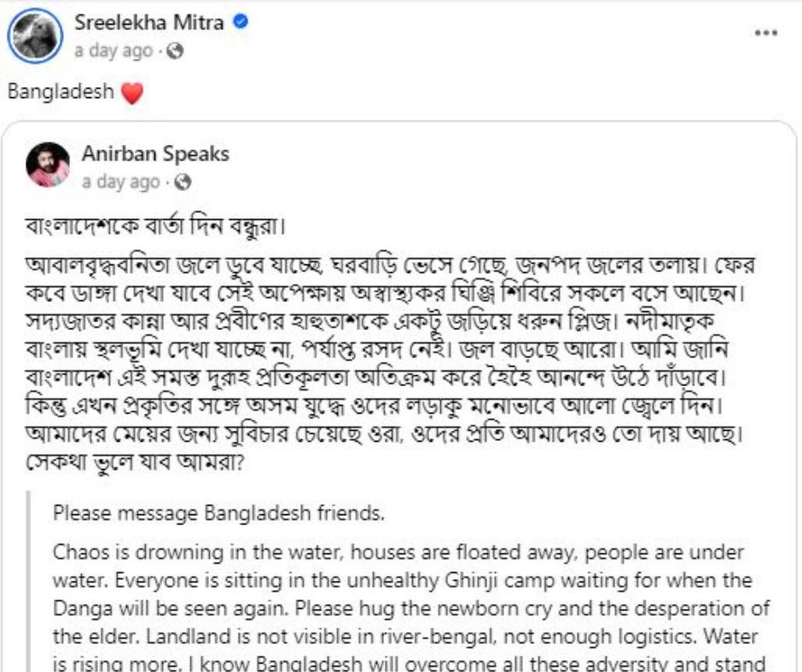
Task: Open the Sreelekha Mitra profile name link
Action: pyautogui.click(x=149, y=23)
